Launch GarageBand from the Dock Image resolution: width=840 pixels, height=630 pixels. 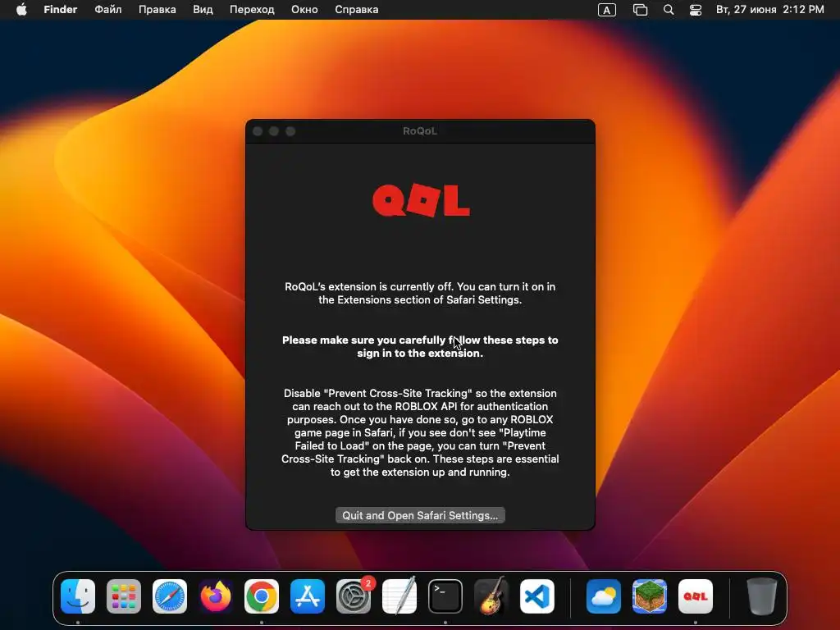click(491, 596)
